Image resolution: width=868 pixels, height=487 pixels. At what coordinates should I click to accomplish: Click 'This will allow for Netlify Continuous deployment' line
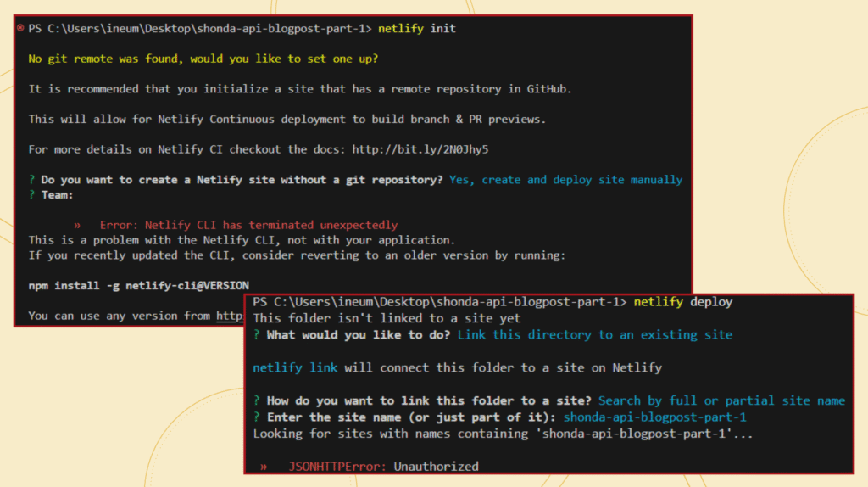(x=287, y=119)
